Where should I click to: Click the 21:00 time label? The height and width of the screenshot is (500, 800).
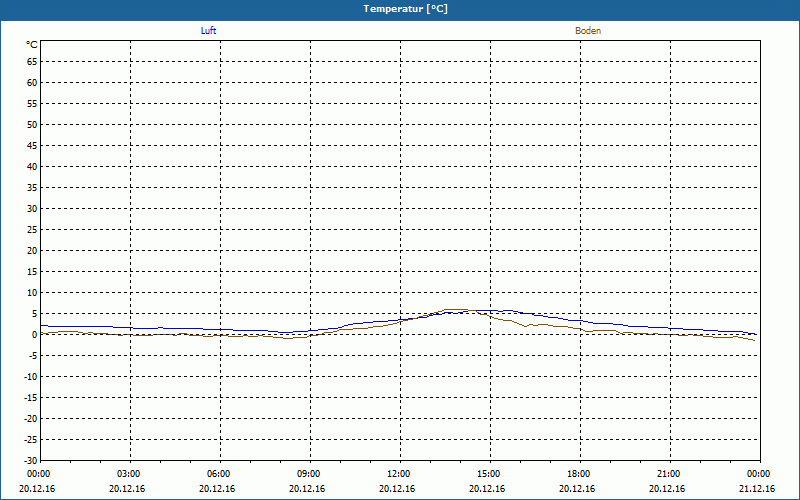click(x=669, y=474)
